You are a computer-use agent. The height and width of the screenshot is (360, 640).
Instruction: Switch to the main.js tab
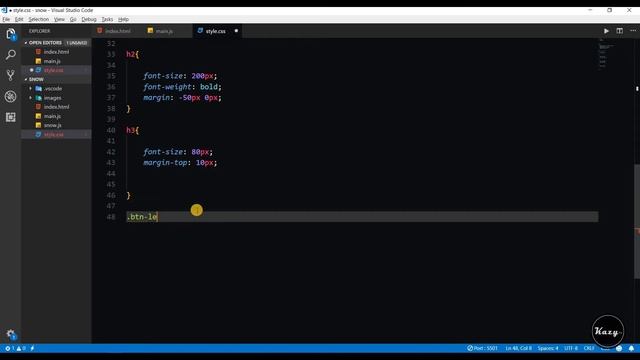coord(164,31)
